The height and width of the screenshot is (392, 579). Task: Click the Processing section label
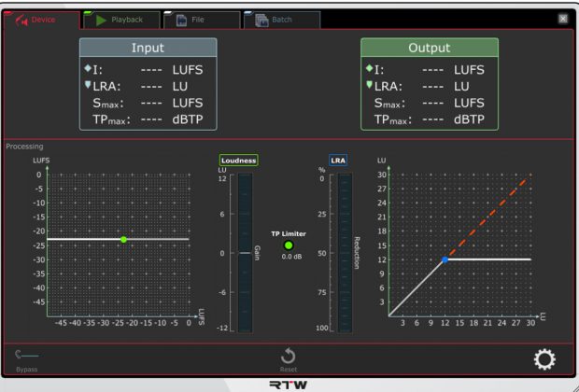[x=24, y=147]
